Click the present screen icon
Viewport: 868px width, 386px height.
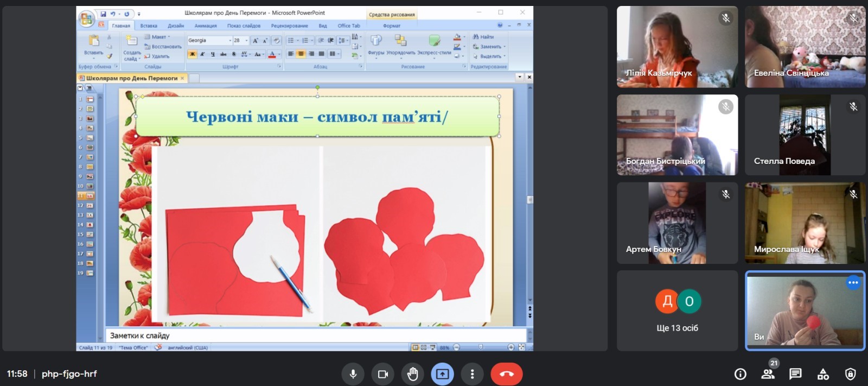pyautogui.click(x=442, y=374)
